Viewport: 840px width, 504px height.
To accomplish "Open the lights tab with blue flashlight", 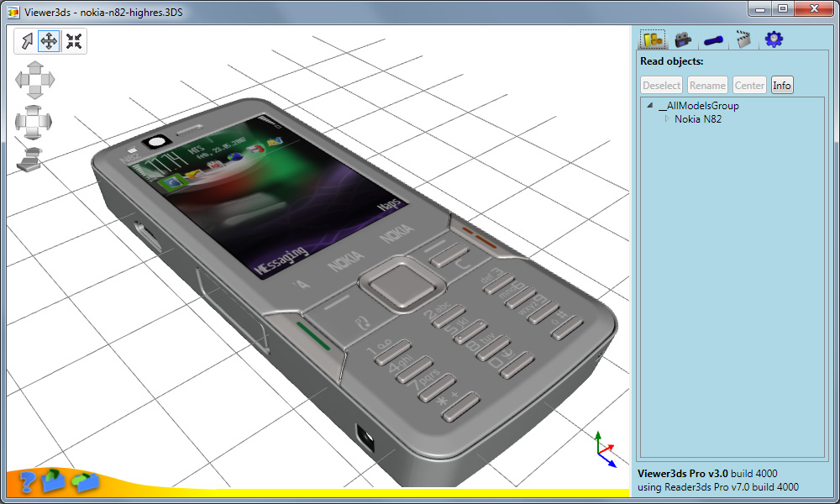I will [x=713, y=39].
